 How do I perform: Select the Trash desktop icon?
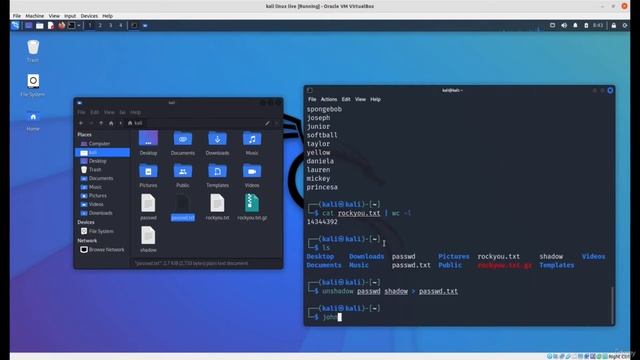(x=33, y=51)
